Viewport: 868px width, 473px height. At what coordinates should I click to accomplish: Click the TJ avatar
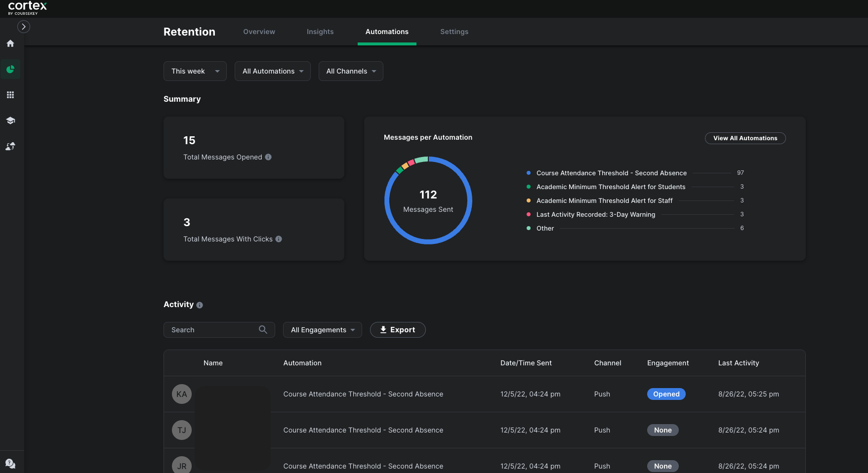coord(182,430)
